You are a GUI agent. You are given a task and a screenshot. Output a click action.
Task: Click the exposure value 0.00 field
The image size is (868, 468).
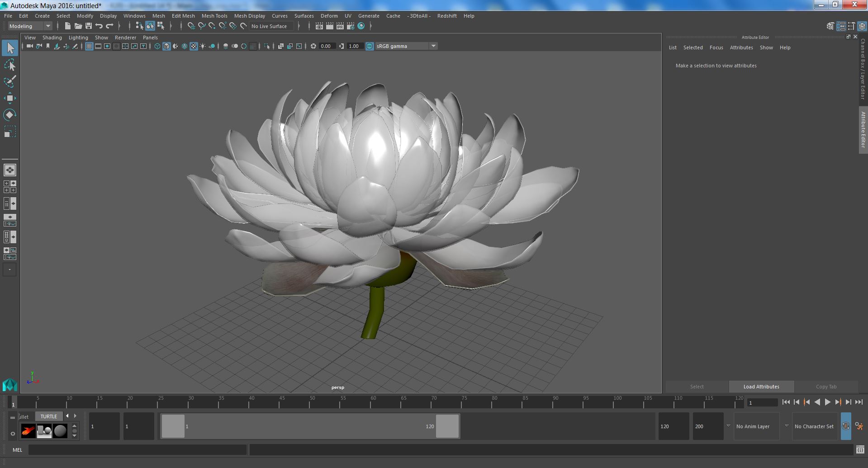coord(327,46)
